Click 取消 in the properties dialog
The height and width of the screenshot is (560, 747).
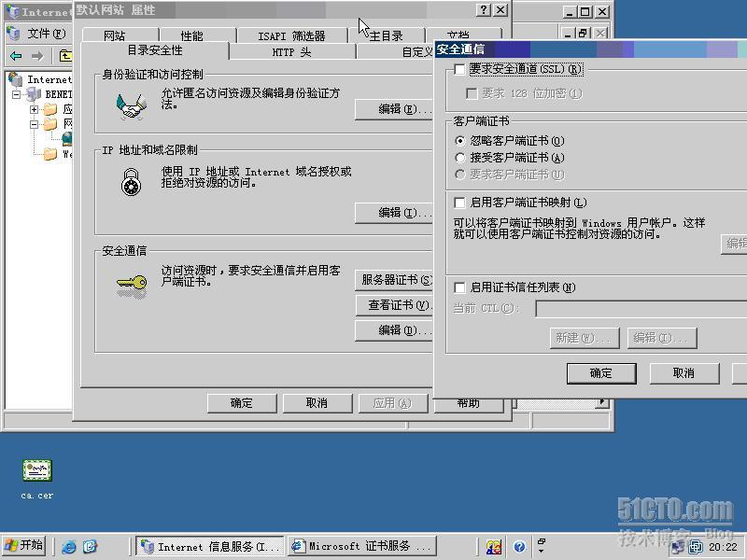click(x=317, y=403)
